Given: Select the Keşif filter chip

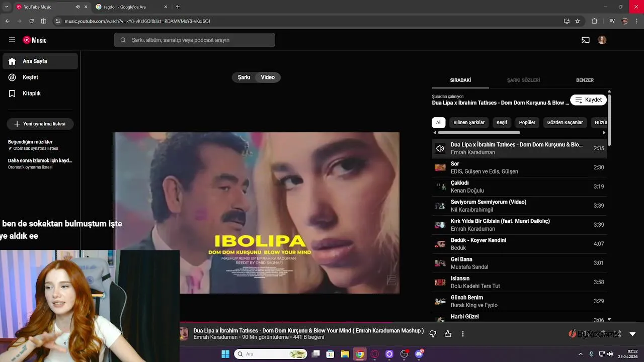Looking at the screenshot, I should (502, 123).
